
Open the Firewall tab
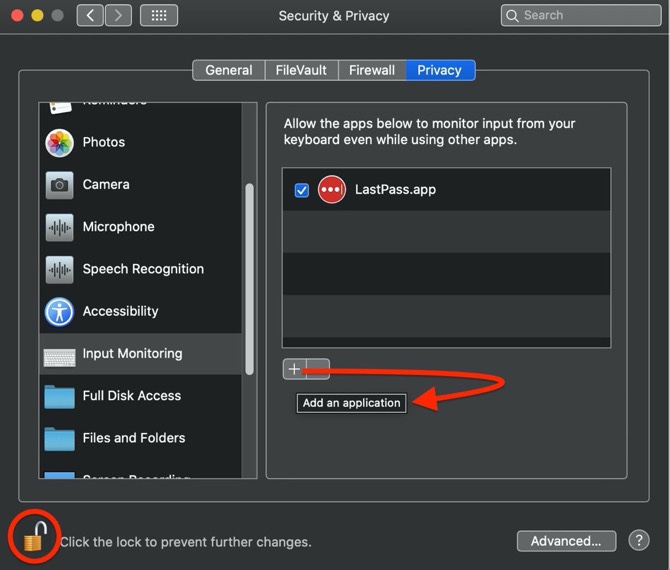tap(372, 70)
